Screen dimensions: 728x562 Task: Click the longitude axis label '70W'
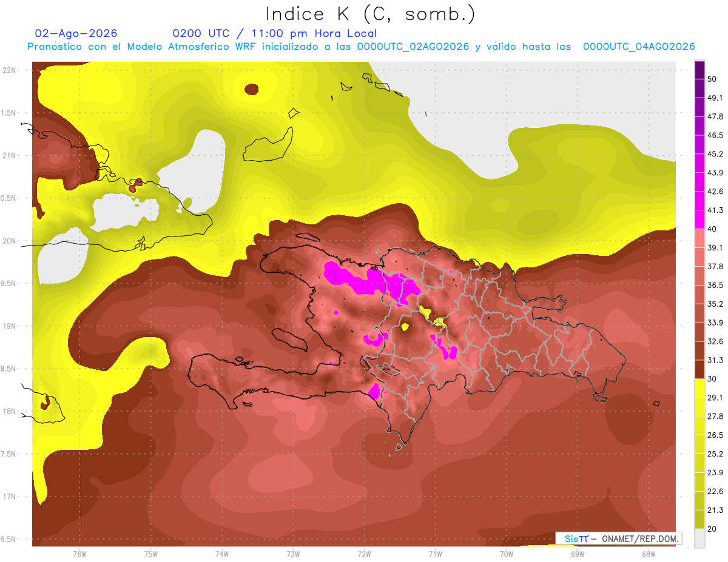(507, 554)
